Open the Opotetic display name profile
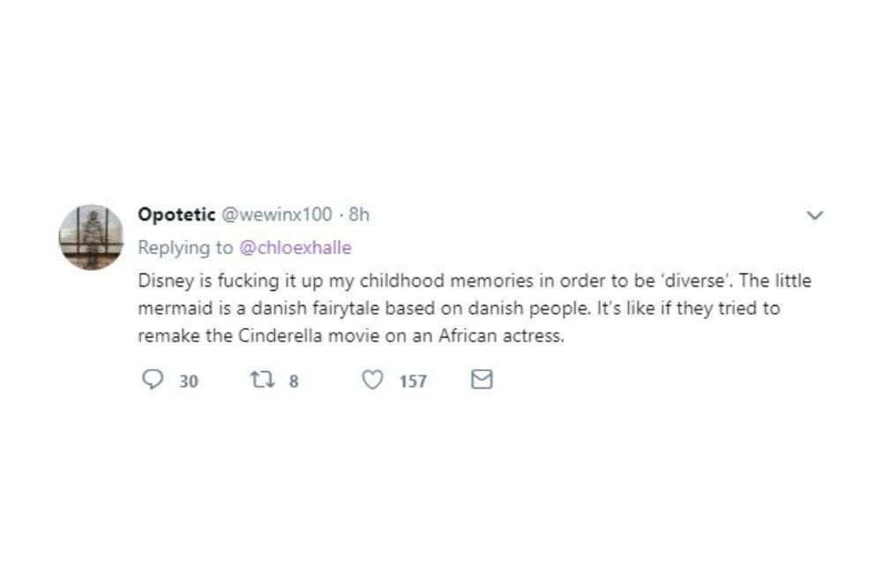This screenshot has width=882, height=588. click(x=176, y=214)
